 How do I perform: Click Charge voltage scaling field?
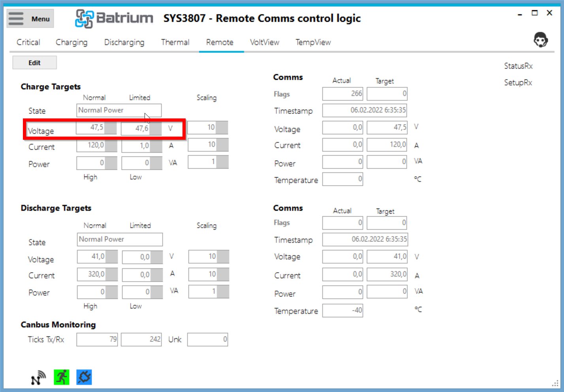coord(208,128)
